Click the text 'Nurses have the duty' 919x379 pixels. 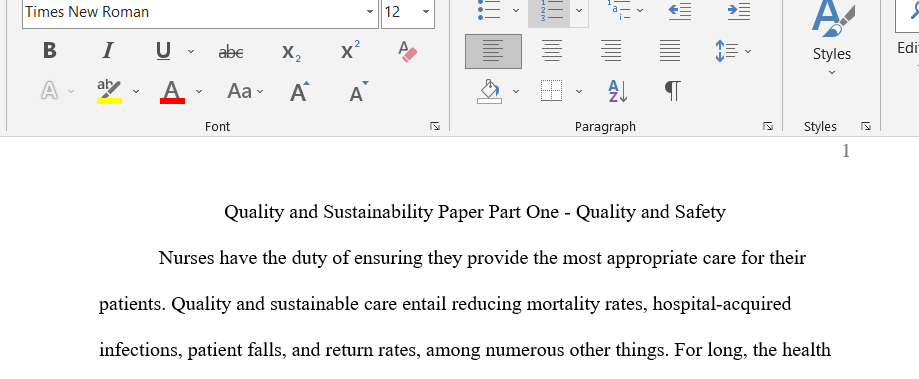(x=243, y=258)
